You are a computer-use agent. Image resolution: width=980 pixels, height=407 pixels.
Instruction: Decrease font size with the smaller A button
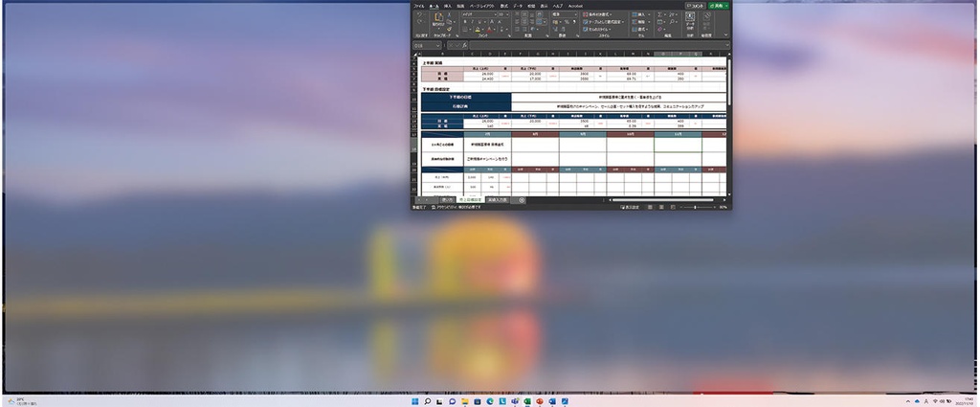coord(500,22)
